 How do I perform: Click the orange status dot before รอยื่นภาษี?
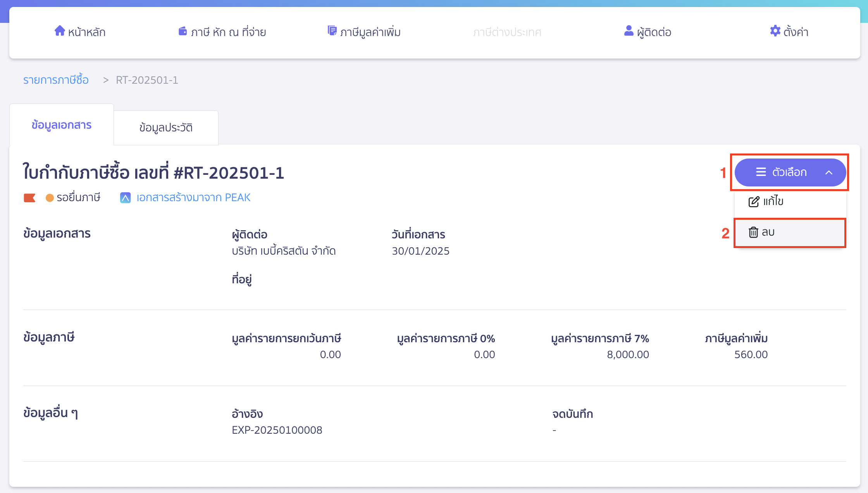(50, 197)
